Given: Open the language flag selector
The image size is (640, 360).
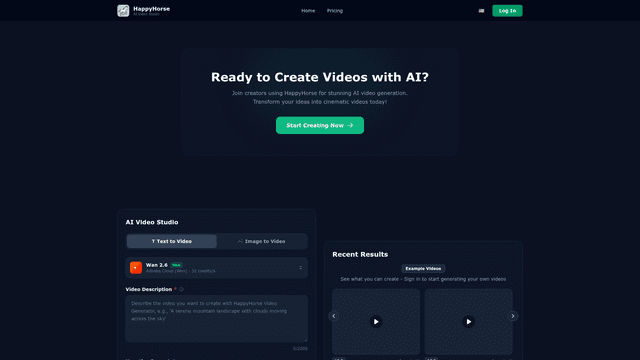Looking at the screenshot, I should point(481,11).
